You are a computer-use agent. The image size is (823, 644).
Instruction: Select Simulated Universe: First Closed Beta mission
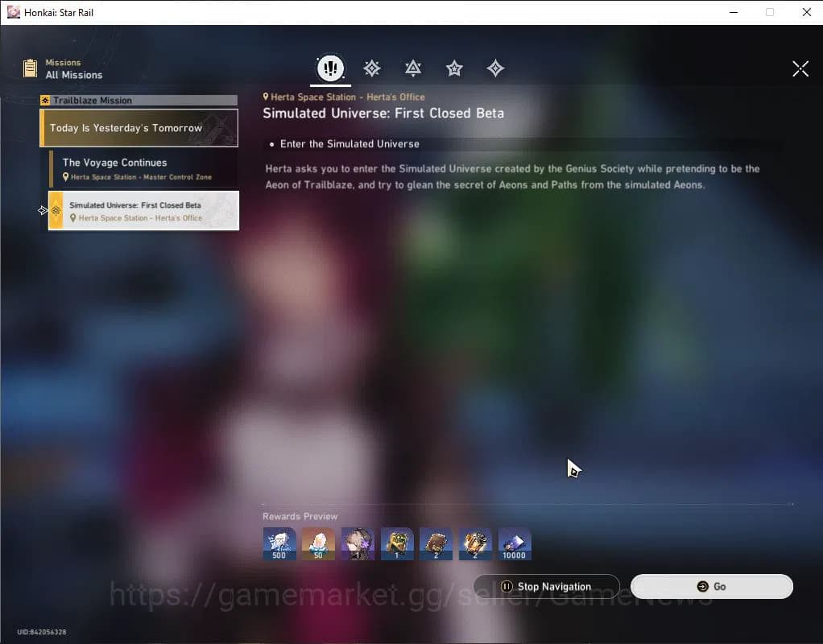(143, 210)
